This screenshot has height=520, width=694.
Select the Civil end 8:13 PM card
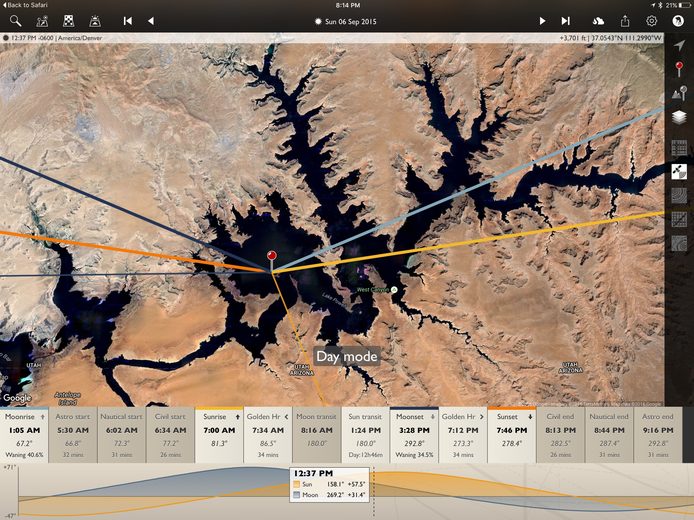click(x=560, y=435)
